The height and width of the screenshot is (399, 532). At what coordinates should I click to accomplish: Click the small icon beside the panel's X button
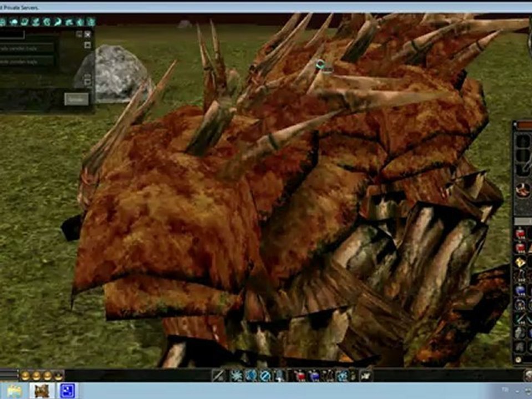(79, 34)
